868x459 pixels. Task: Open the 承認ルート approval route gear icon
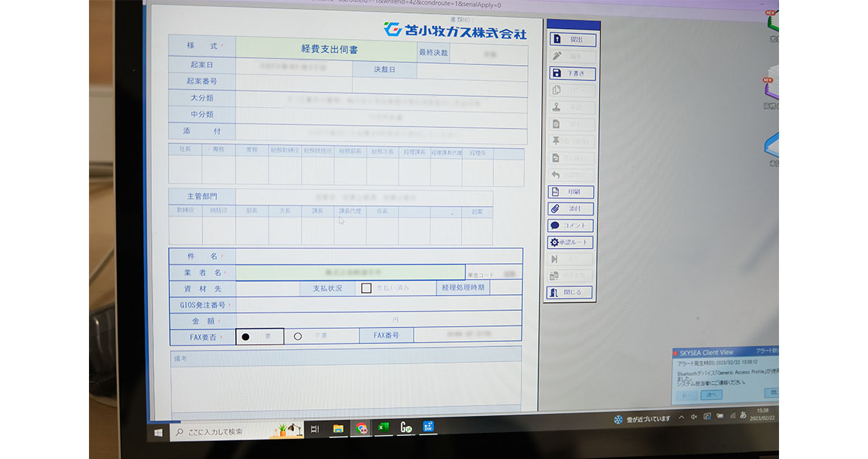tap(571, 241)
